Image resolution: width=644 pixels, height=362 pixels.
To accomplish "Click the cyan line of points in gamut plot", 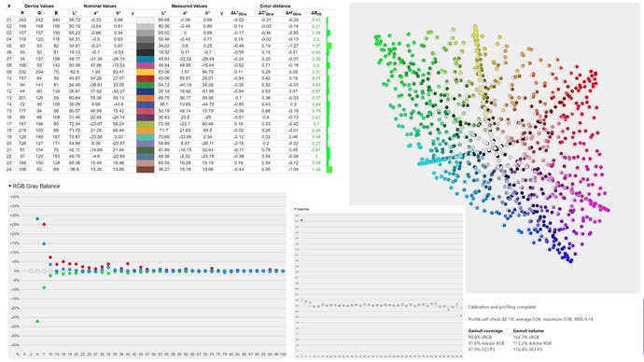I will [x=442, y=160].
